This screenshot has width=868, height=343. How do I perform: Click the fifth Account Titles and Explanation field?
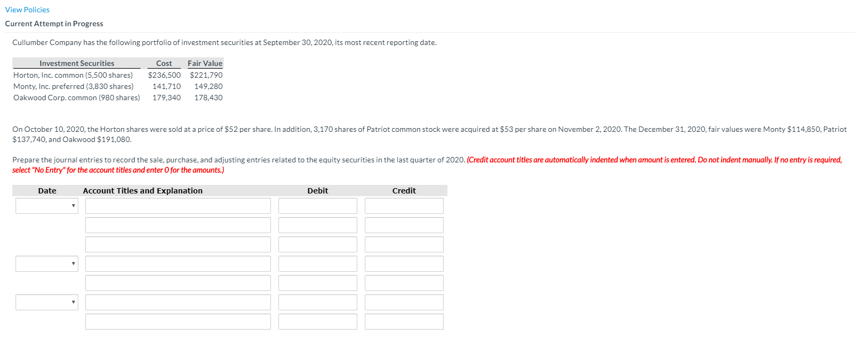pyautogui.click(x=178, y=282)
